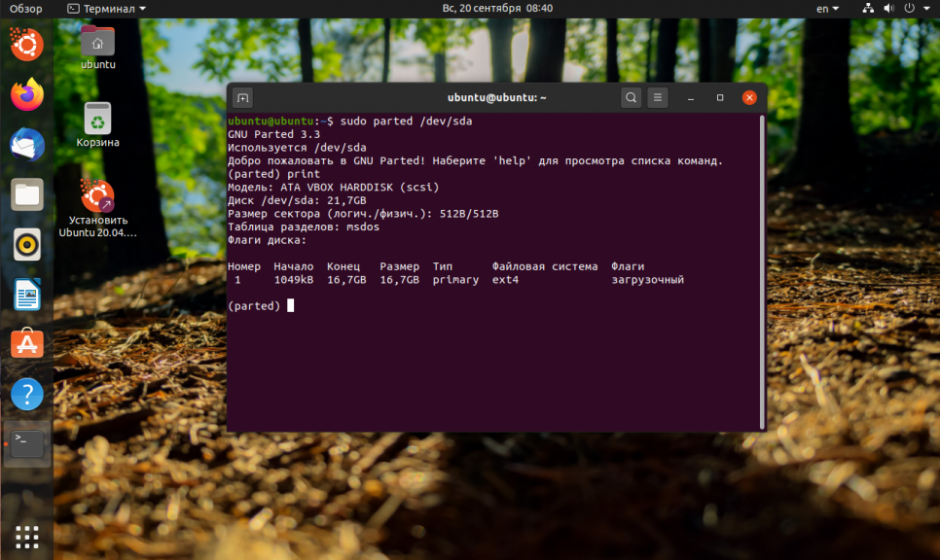Open the Help icon in dock
940x560 pixels.
(27, 394)
